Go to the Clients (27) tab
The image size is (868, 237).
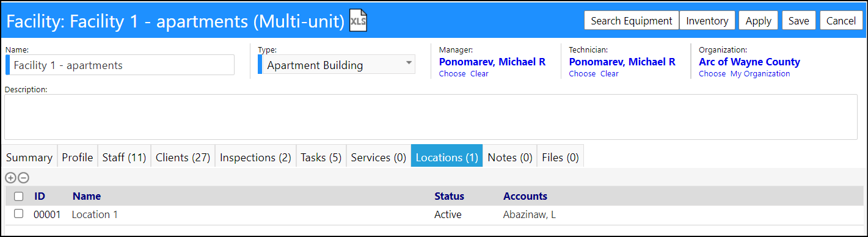[183, 157]
